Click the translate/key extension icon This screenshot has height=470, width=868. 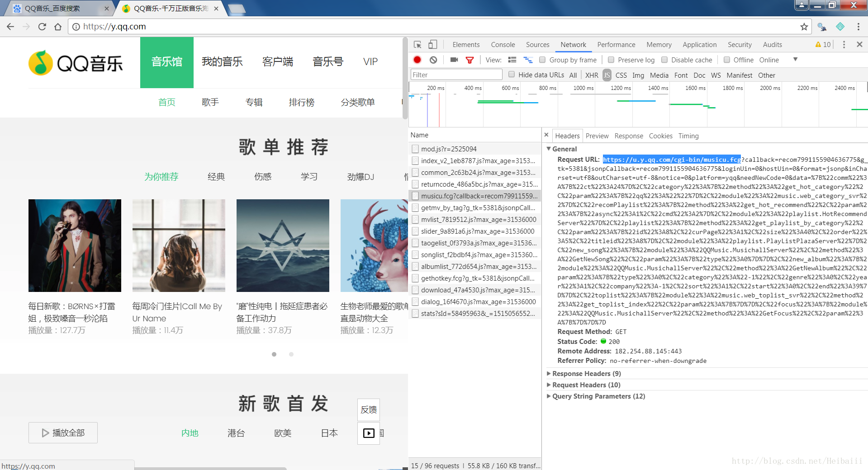point(822,27)
